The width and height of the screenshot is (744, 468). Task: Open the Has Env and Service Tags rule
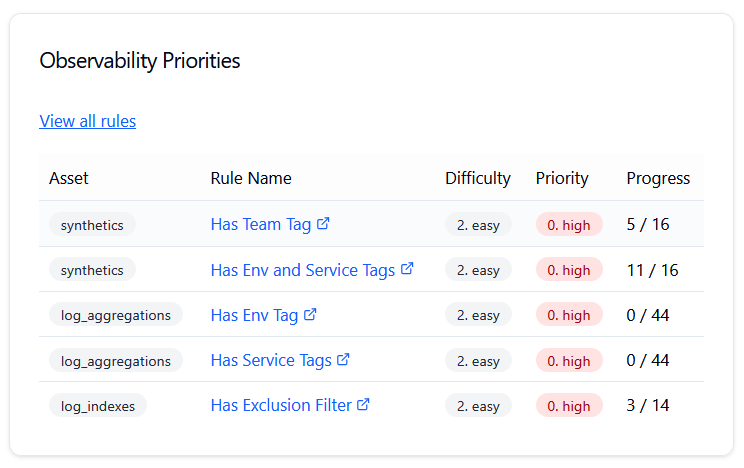pos(303,270)
